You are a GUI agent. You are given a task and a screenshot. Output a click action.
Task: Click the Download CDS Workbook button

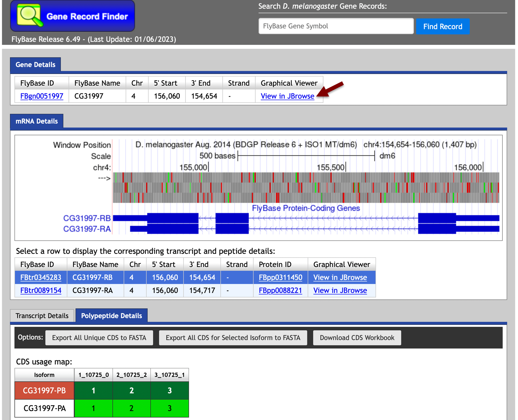coord(357,338)
